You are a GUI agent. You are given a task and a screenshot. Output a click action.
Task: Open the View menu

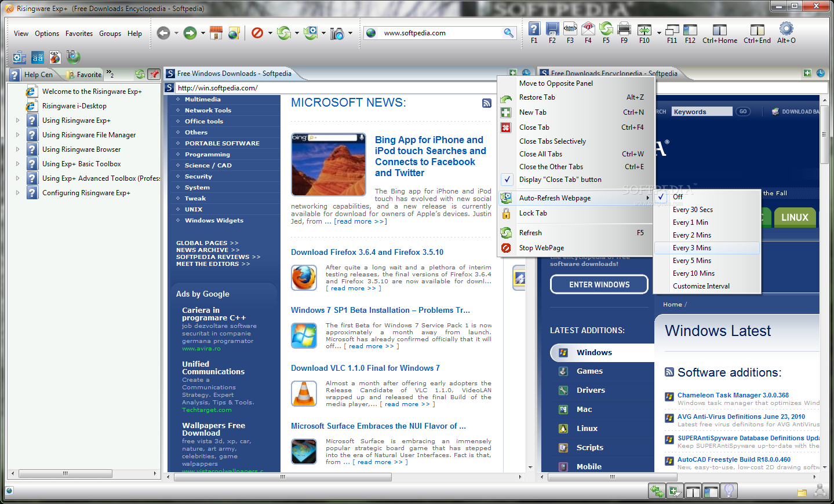(21, 34)
